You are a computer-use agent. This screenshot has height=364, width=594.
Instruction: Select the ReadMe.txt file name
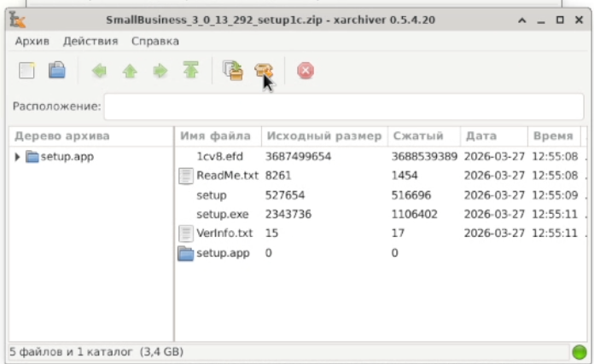[227, 176]
